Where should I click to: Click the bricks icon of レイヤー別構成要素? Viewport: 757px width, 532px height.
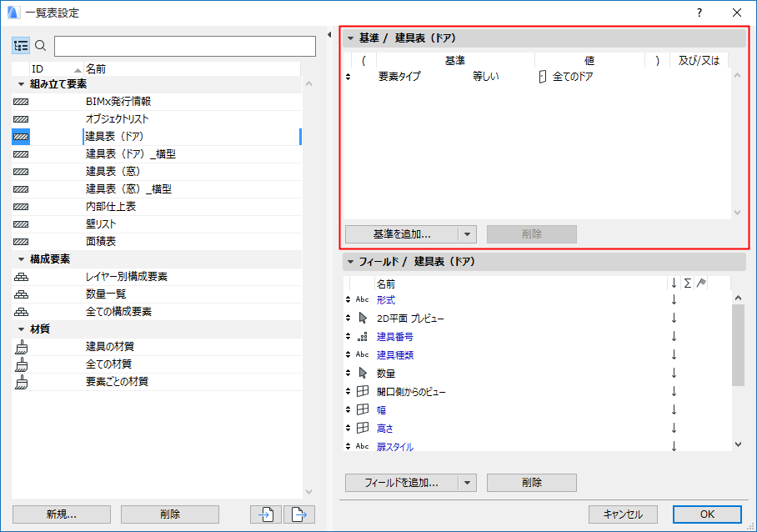(21, 277)
